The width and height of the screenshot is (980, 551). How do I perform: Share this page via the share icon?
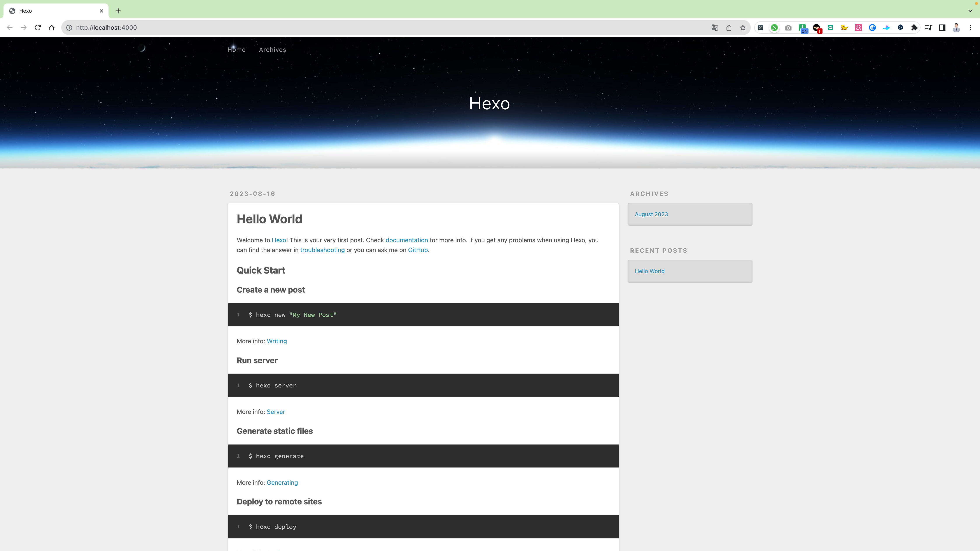[729, 27]
